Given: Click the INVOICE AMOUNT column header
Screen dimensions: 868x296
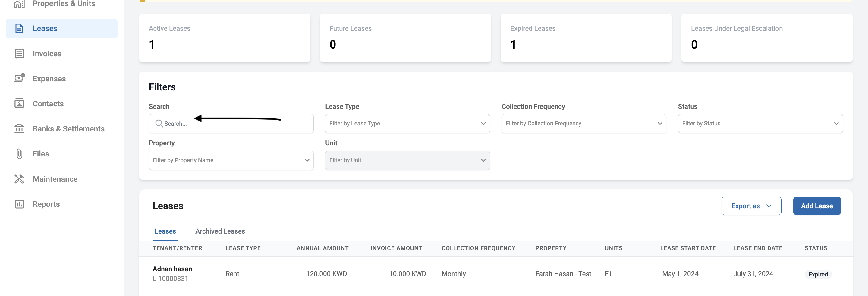Looking at the screenshot, I should tap(396, 248).
